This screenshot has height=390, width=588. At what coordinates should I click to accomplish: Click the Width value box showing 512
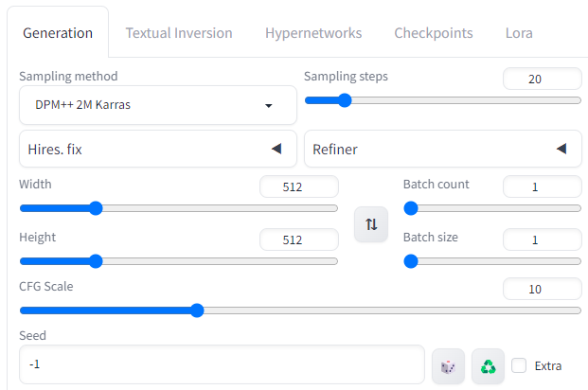coord(299,186)
